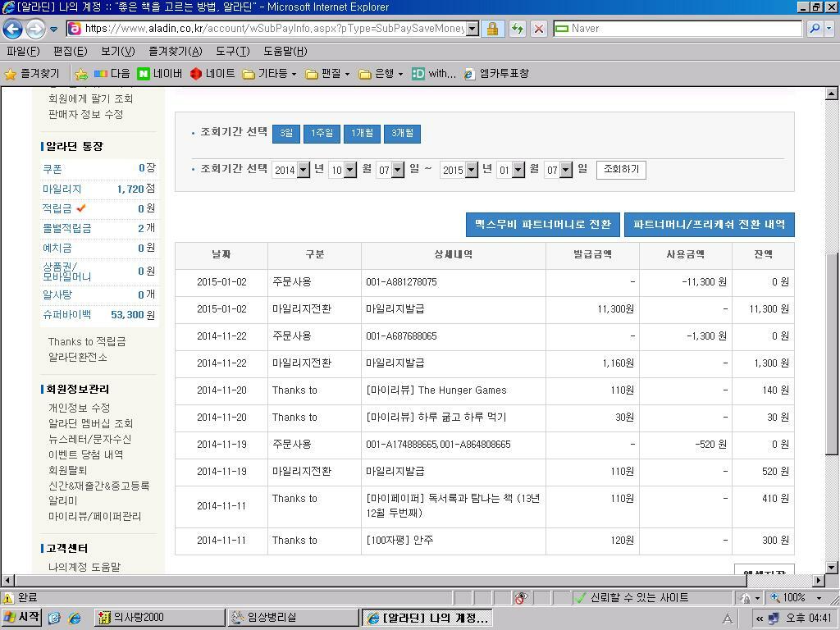Open the 쿠폰 link in 알라딘 통장
840x630 pixels.
tap(52, 169)
